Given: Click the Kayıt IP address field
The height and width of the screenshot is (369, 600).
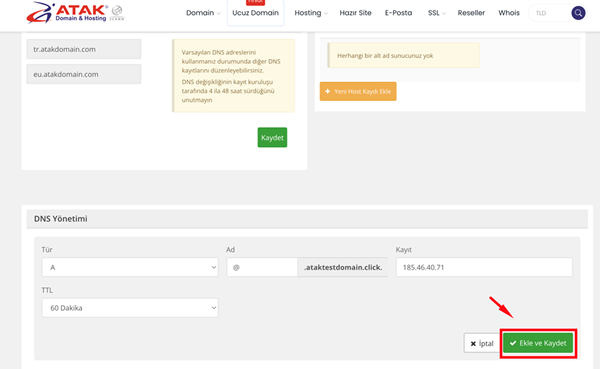Looking at the screenshot, I should pos(484,267).
